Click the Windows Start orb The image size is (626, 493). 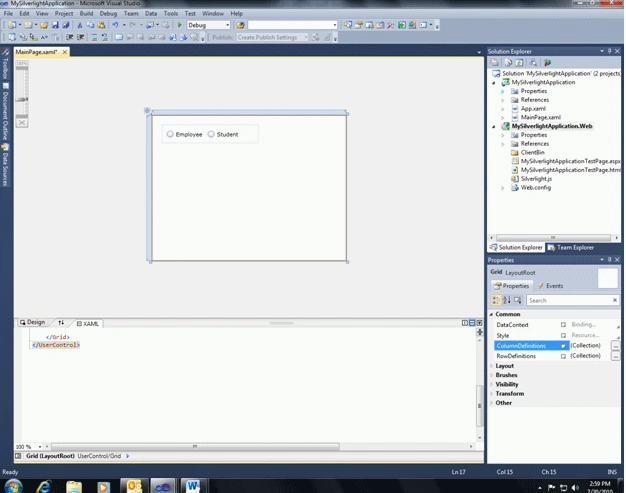click(13, 486)
